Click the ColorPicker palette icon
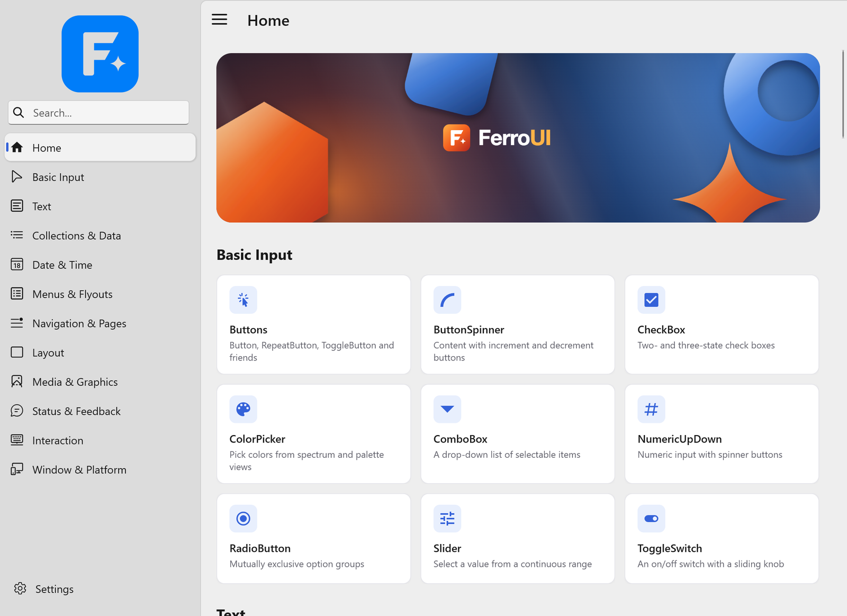The image size is (847, 616). coord(243,409)
